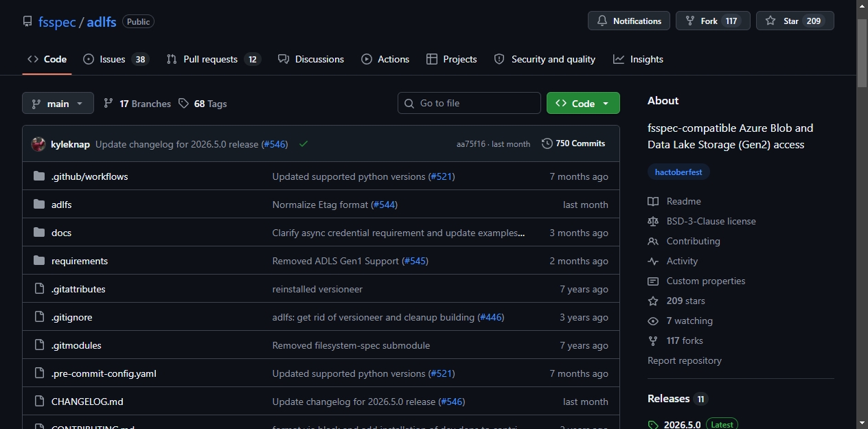Screen dimensions: 868x429
Task: Click the Notifications bell icon
Action: pos(602,21)
